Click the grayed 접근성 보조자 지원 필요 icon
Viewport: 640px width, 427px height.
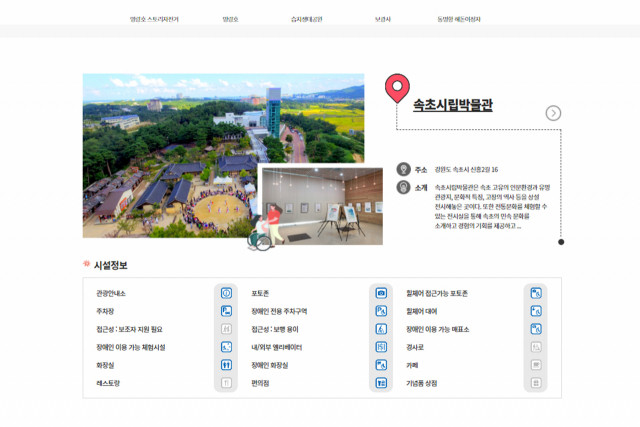(x=226, y=329)
